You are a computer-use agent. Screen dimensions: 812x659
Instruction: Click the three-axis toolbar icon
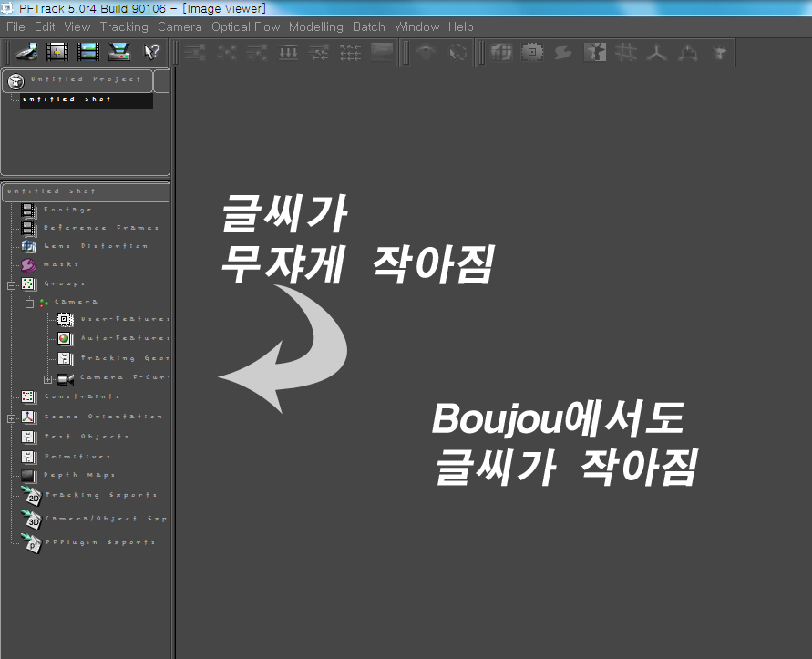click(x=657, y=52)
